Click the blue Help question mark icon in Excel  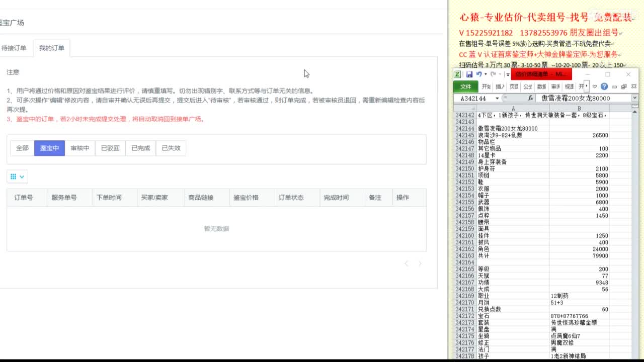604,86
